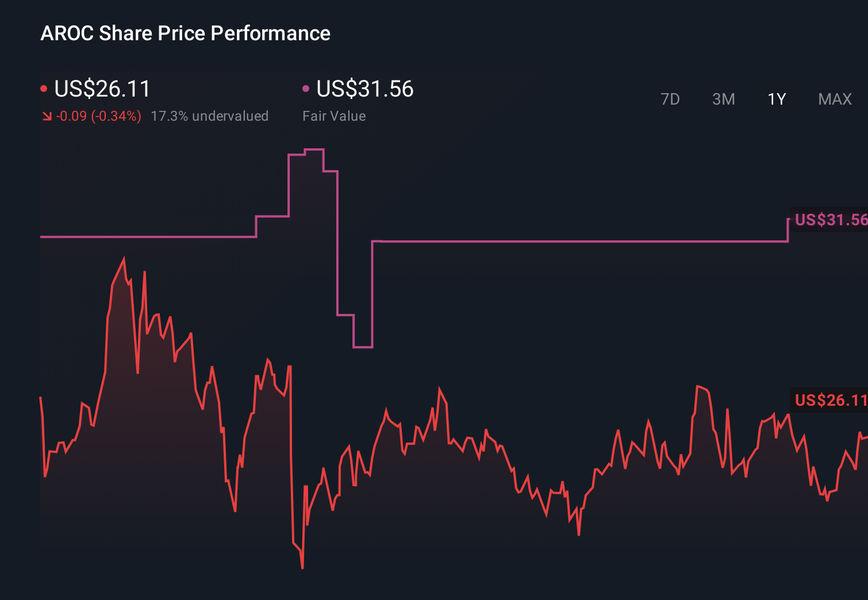868x600 pixels.
Task: Click the AROC Share Price Performance title
Action: coord(185,33)
